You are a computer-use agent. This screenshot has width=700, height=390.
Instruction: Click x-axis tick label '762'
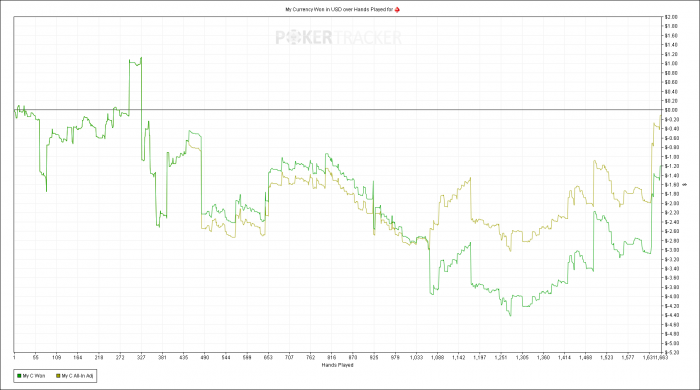pyautogui.click(x=311, y=357)
